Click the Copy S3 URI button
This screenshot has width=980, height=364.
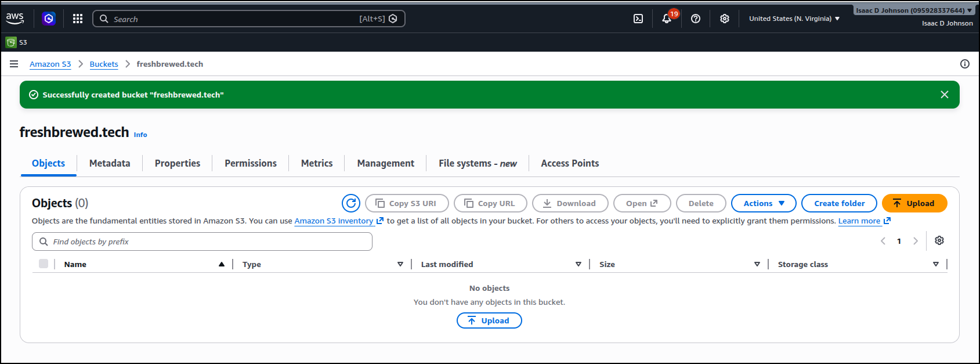click(x=407, y=203)
